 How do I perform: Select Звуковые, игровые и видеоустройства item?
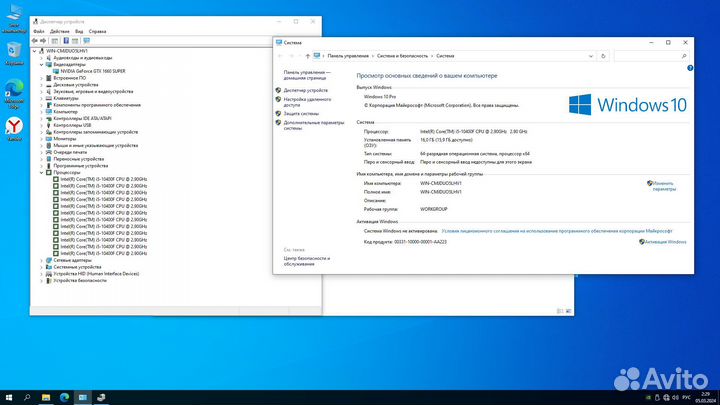tap(93, 91)
